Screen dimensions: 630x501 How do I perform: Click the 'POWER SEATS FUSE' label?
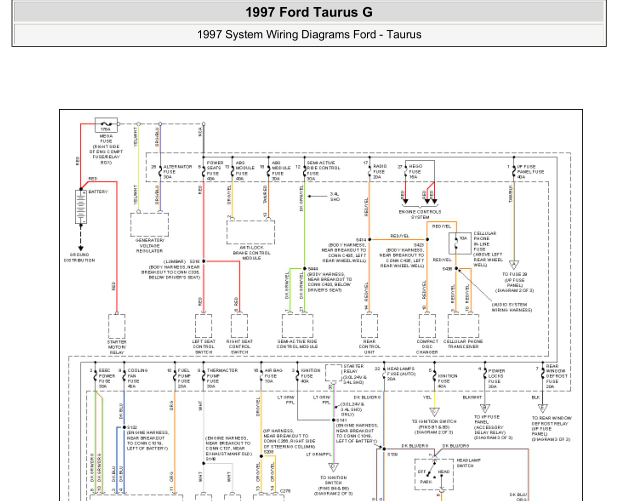click(x=215, y=171)
